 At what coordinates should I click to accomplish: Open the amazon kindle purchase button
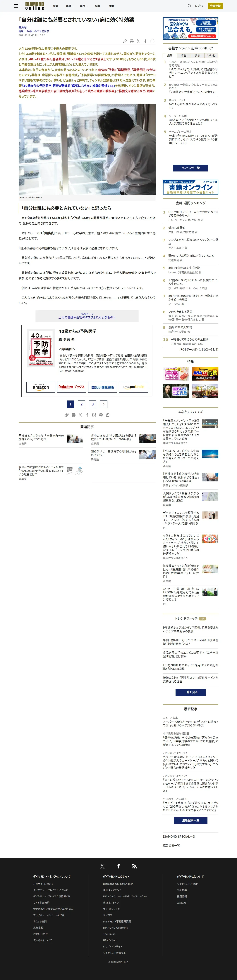point(133,387)
